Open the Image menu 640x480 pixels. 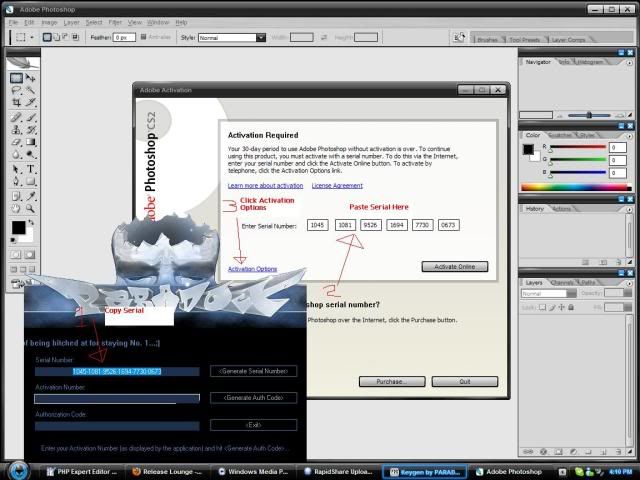pos(49,22)
